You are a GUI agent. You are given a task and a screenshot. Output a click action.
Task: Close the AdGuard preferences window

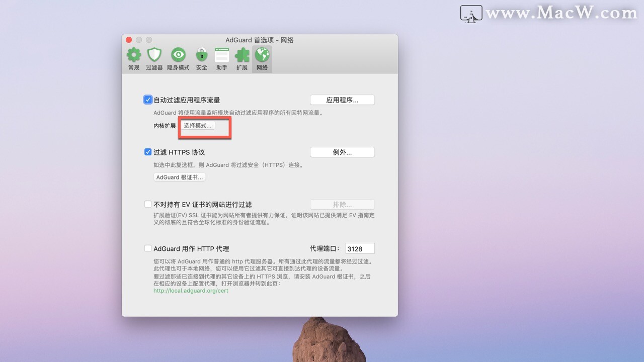129,40
